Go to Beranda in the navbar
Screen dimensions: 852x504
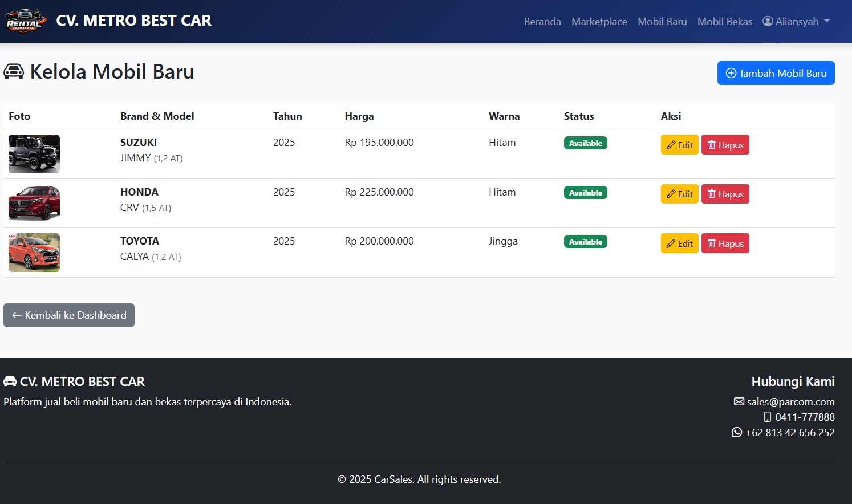[x=542, y=21]
